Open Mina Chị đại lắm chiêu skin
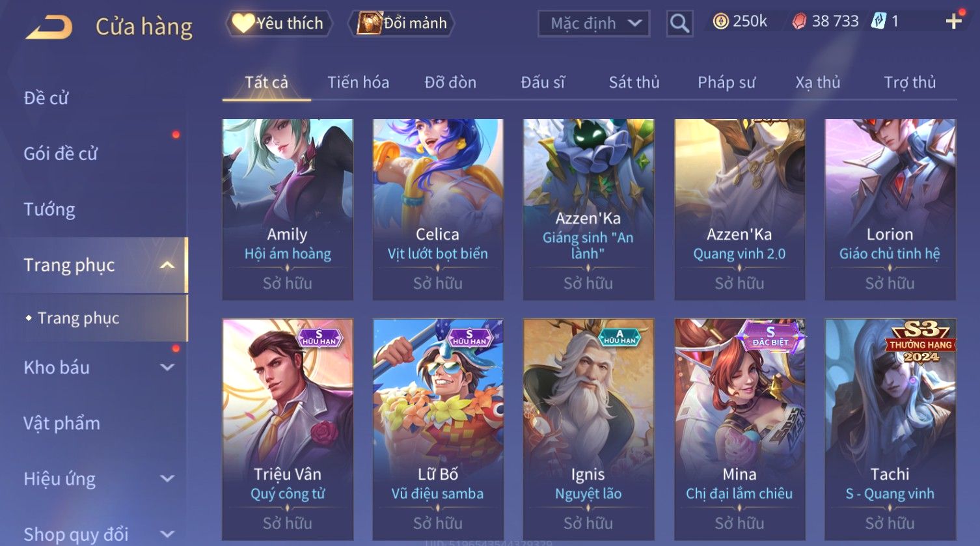 point(739,429)
